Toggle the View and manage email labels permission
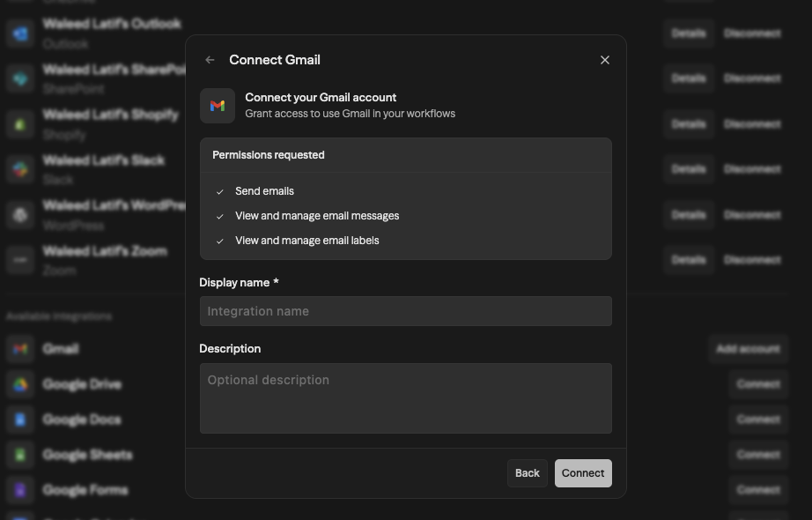The image size is (812, 520). pos(219,240)
